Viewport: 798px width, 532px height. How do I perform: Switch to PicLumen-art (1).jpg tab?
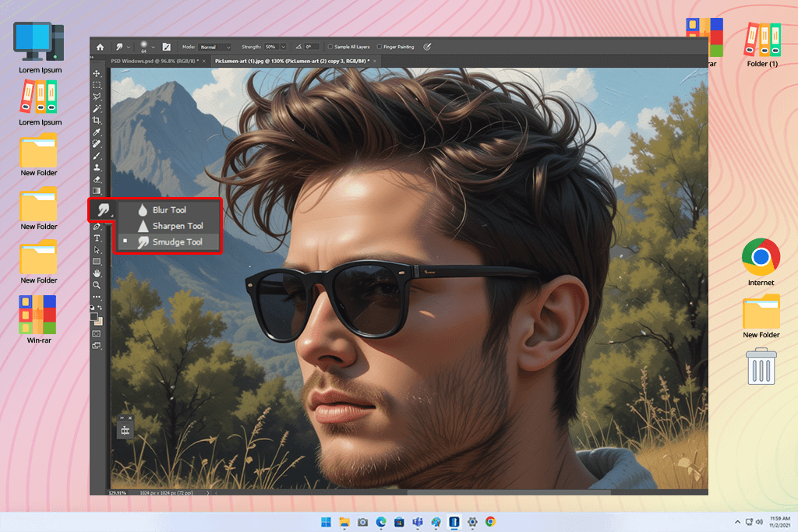click(x=292, y=61)
